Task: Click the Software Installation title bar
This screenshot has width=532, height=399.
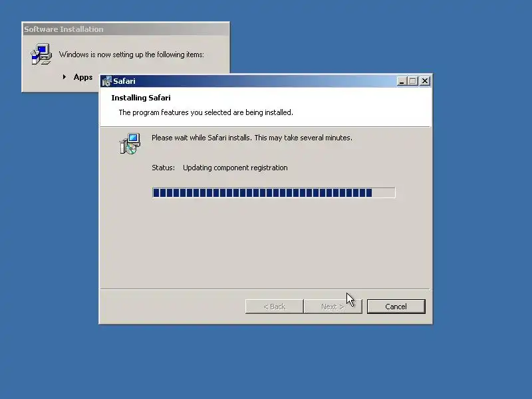Action: point(126,29)
